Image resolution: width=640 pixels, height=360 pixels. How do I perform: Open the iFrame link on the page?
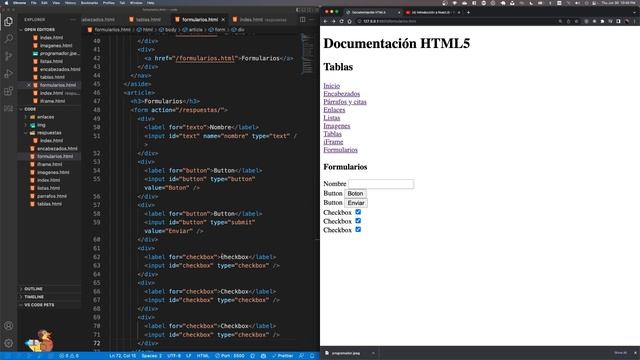(x=333, y=142)
